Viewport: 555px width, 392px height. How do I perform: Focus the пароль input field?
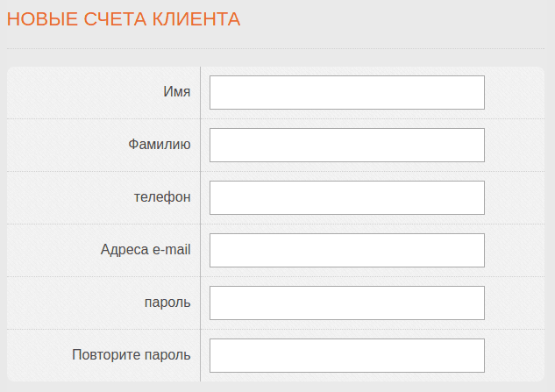pos(346,303)
